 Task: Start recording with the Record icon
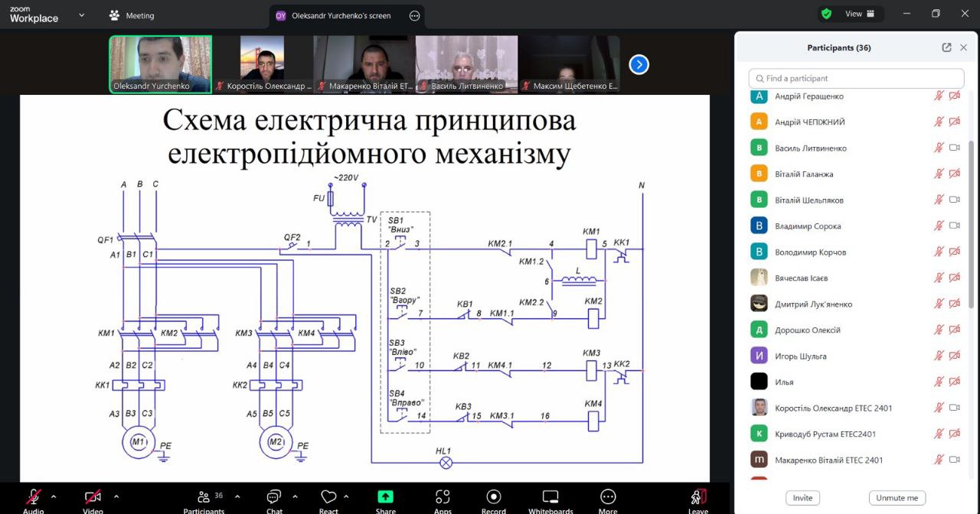point(494,497)
